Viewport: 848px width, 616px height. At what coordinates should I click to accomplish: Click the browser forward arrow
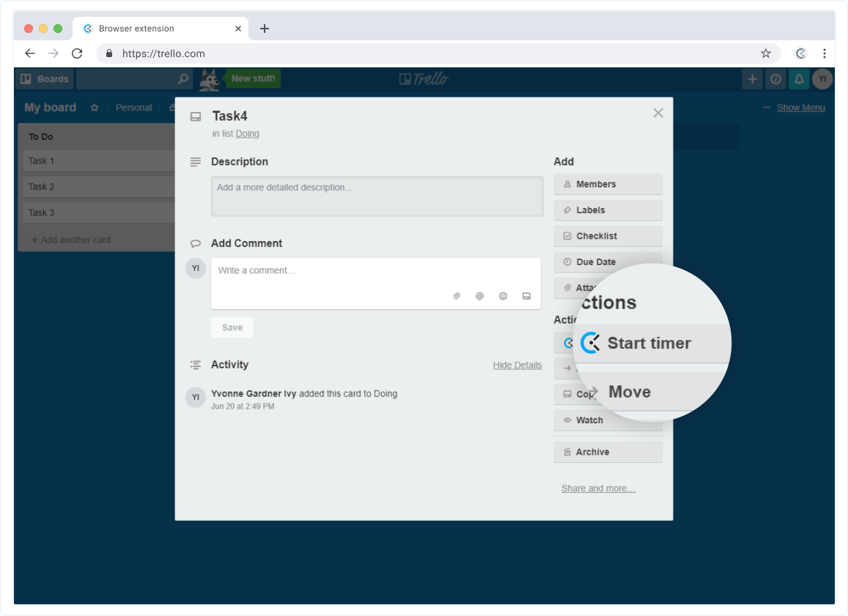pos(54,53)
